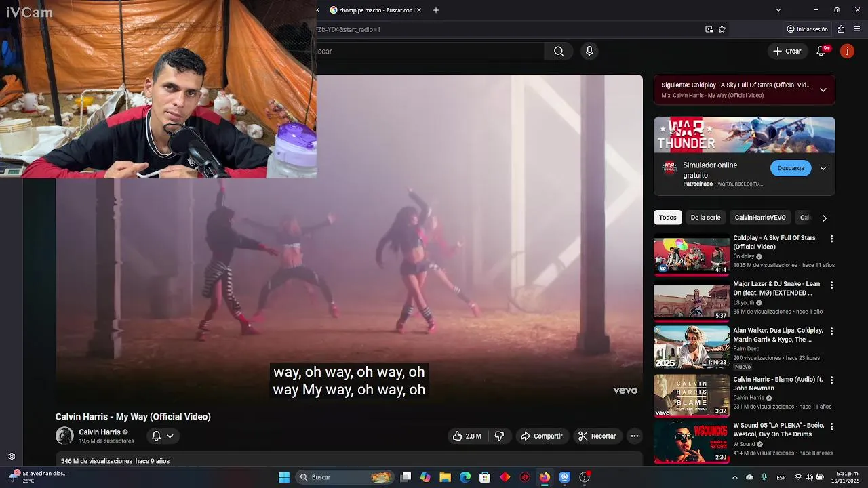Open a new browser tab
Screen dimensions: 868x488
coord(436,10)
